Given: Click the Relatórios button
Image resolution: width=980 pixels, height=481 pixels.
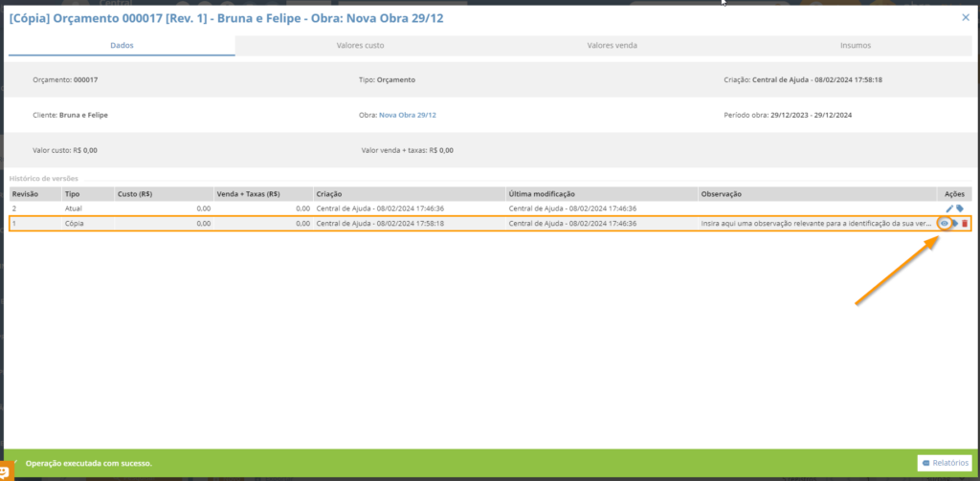Looking at the screenshot, I should click(945, 463).
